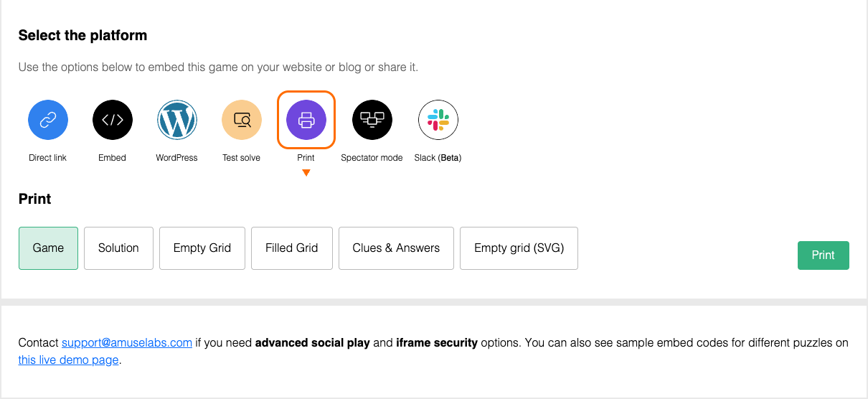868x399 pixels.
Task: Click the Slack (Beta) label
Action: pos(438,158)
